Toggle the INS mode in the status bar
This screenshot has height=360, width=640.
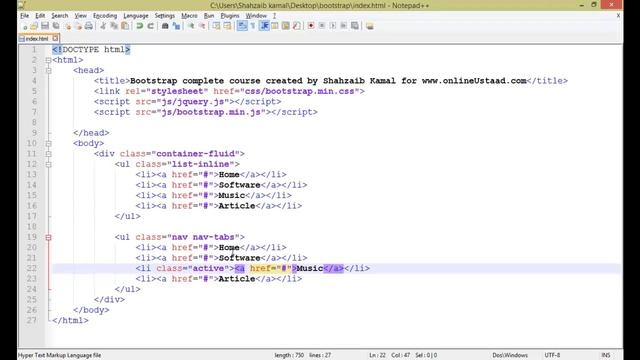[x=606, y=355]
